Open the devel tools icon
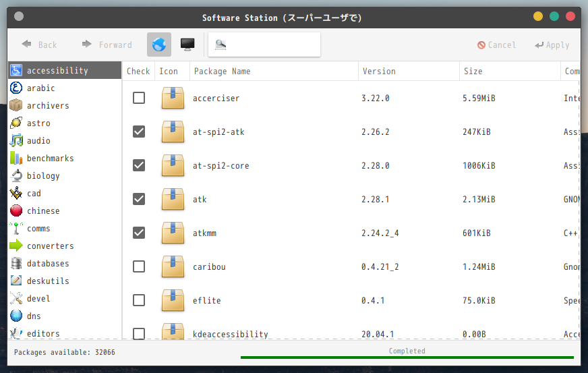 (16, 298)
